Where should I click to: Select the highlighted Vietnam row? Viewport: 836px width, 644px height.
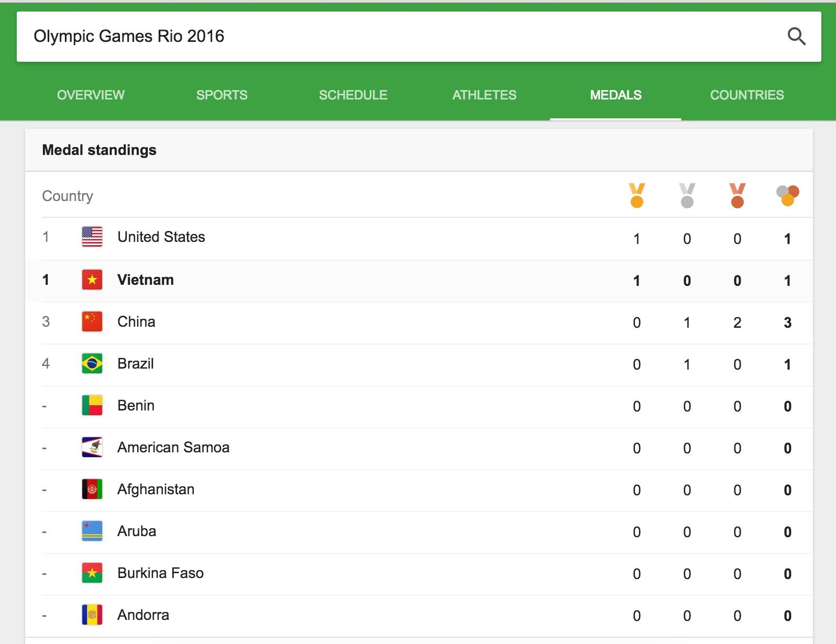click(367, 280)
